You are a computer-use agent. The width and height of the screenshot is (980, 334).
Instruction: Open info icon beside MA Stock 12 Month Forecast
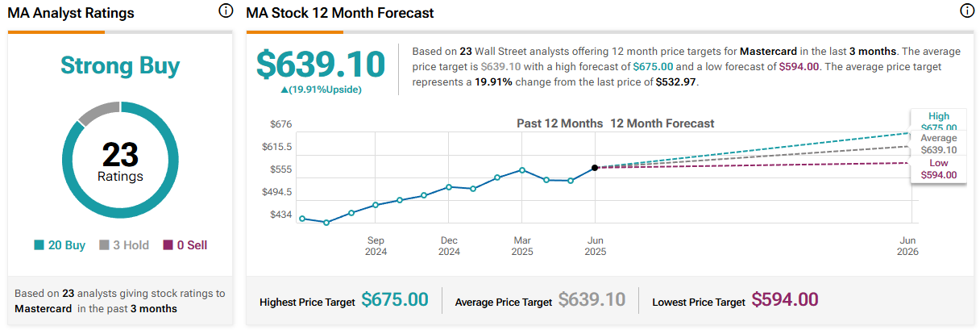click(x=967, y=11)
